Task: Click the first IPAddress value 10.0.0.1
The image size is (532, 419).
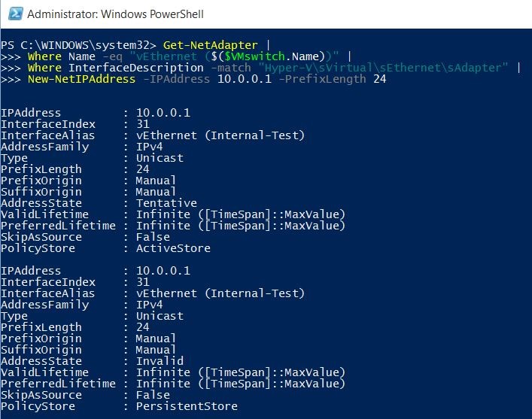Action: (x=163, y=113)
